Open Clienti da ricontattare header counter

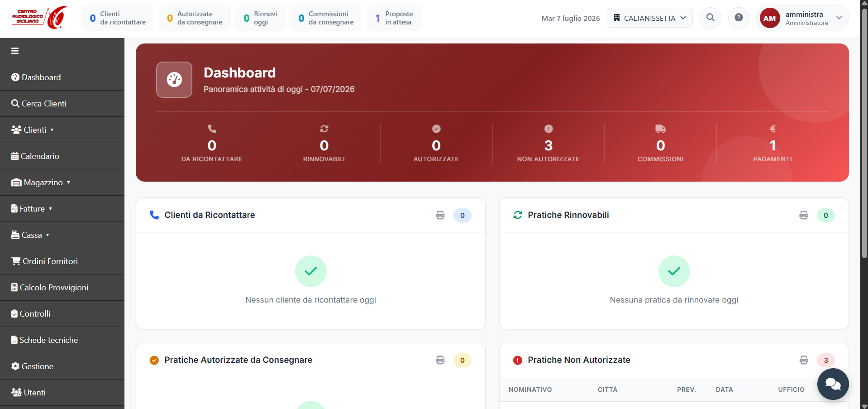click(118, 18)
